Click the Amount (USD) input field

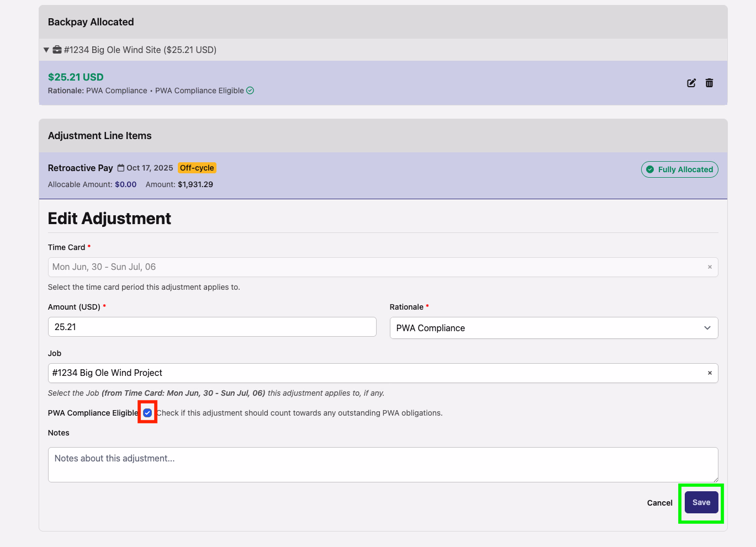212,327
